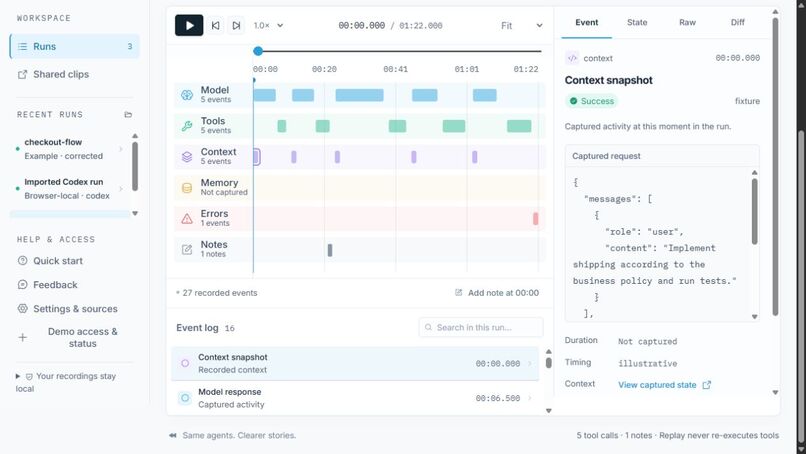The image size is (806, 454).
Task: Click the folder icon beside Recent Runs
Action: 128,115
